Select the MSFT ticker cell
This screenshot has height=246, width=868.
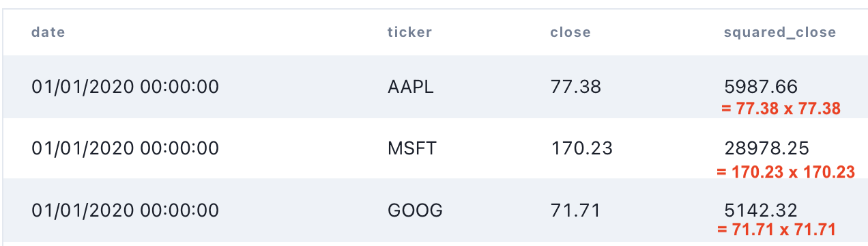click(x=411, y=148)
